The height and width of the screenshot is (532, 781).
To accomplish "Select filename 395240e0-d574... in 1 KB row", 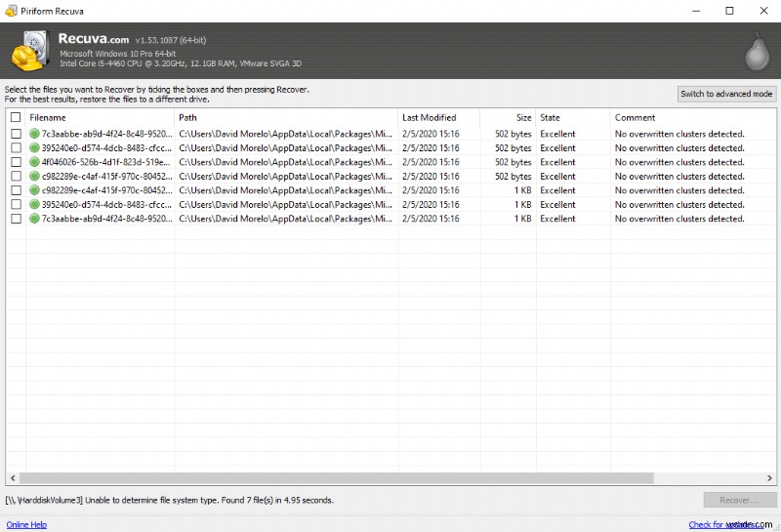I will (106, 204).
